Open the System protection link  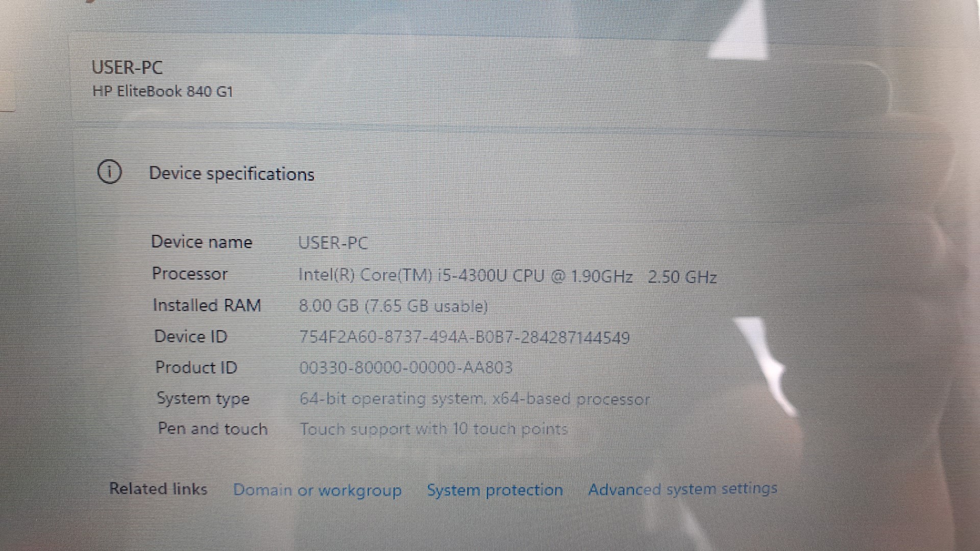(495, 490)
